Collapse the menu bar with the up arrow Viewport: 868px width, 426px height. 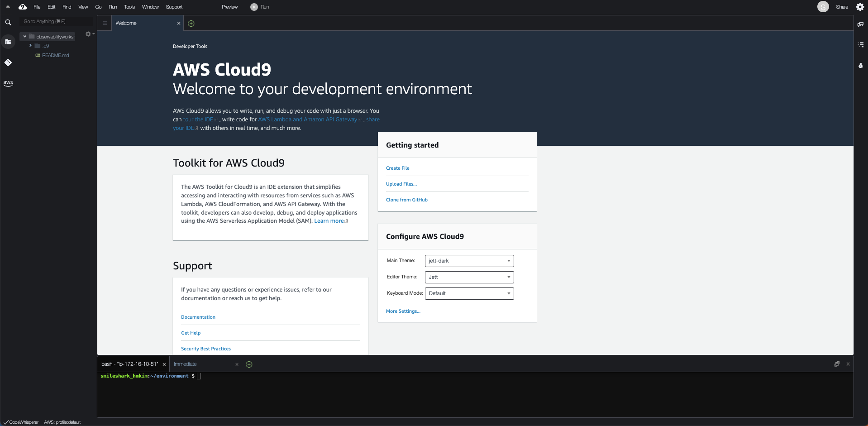pos(8,6)
